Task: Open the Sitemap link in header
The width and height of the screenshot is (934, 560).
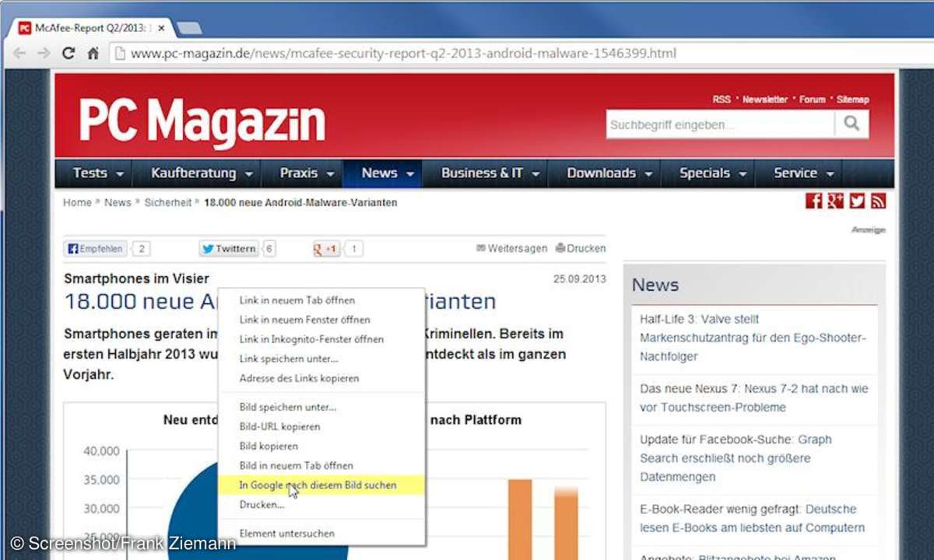Action: (x=852, y=100)
